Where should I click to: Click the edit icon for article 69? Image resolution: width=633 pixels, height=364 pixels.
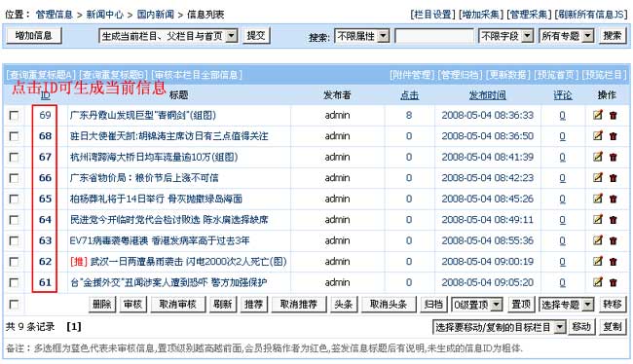pyautogui.click(x=598, y=115)
